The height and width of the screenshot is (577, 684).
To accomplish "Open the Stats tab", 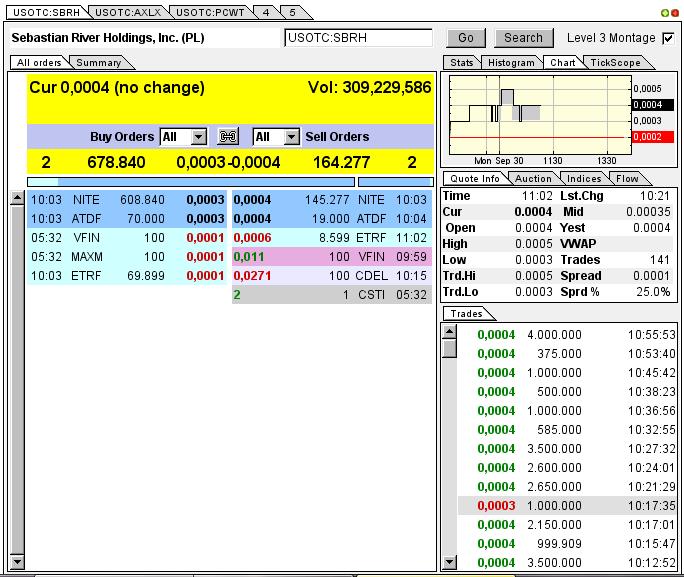I will 462,63.
